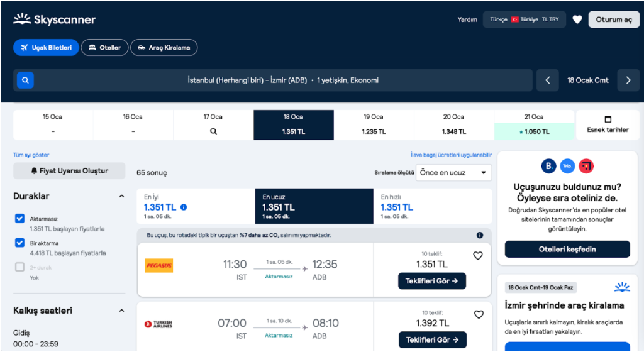
Task: Click the 18 Ocak Cmt-19 Ocak Paz tag
Action: click(540, 287)
